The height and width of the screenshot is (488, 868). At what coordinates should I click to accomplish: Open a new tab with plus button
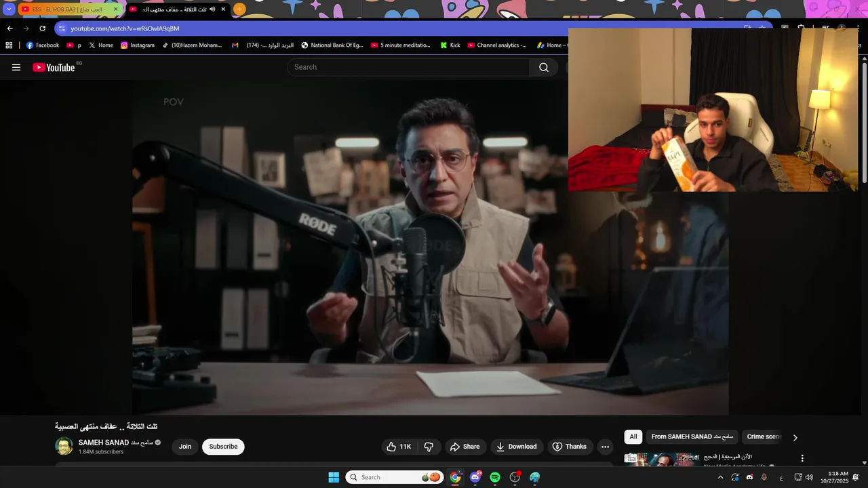click(239, 9)
